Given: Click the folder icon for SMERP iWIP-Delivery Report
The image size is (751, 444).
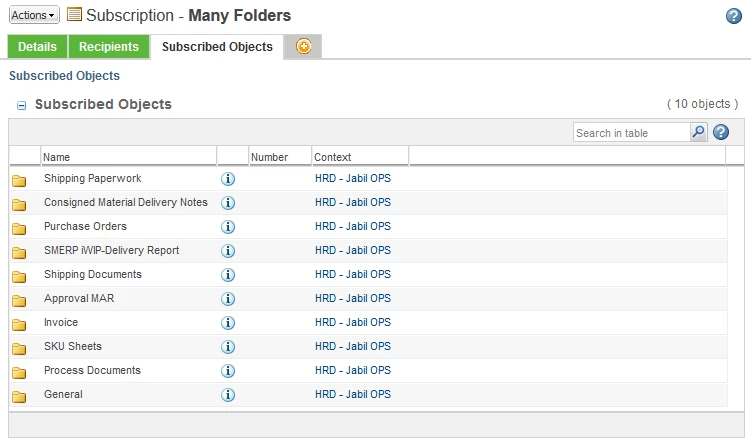Looking at the screenshot, I should (19, 252).
